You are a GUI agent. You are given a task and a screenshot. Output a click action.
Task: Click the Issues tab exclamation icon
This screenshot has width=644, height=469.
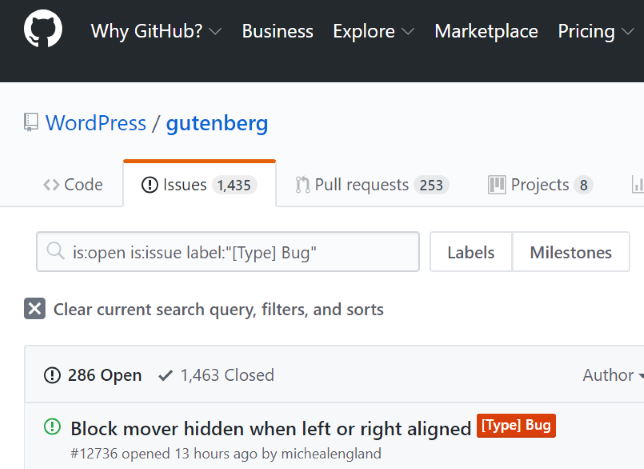point(150,185)
